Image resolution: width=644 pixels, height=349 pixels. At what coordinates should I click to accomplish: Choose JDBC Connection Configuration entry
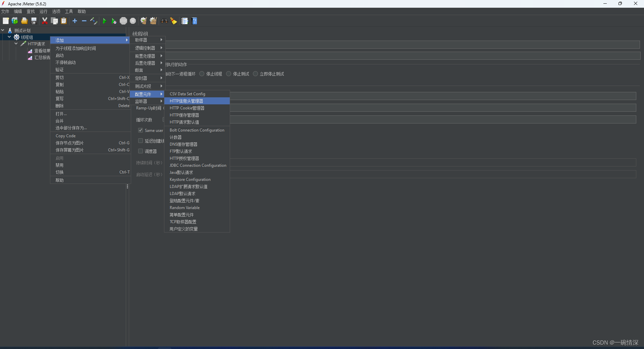(197, 165)
